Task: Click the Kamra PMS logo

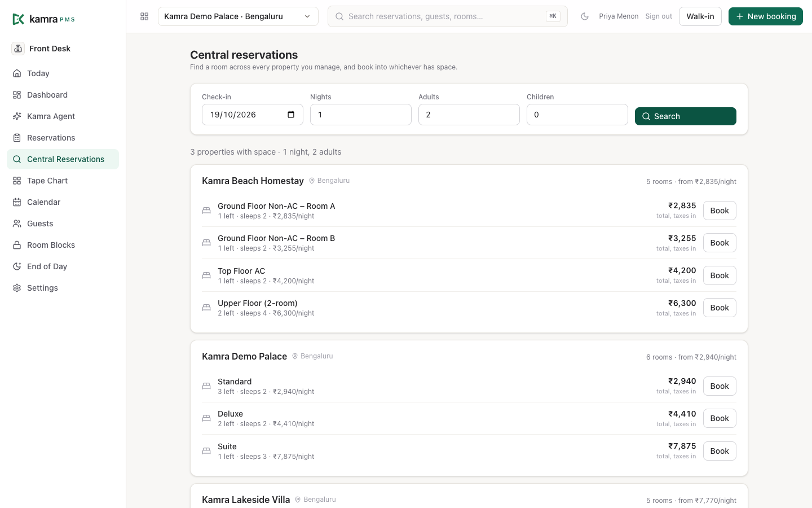Action: [43, 19]
